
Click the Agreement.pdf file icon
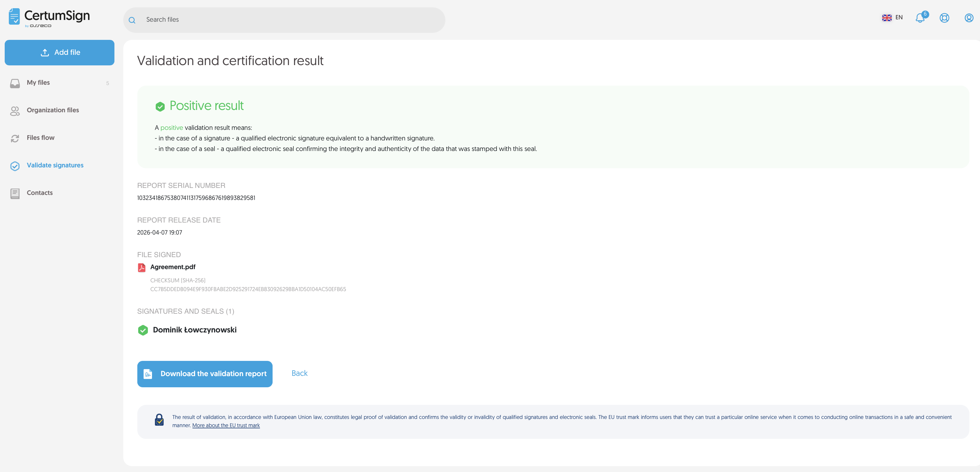pyautogui.click(x=141, y=268)
